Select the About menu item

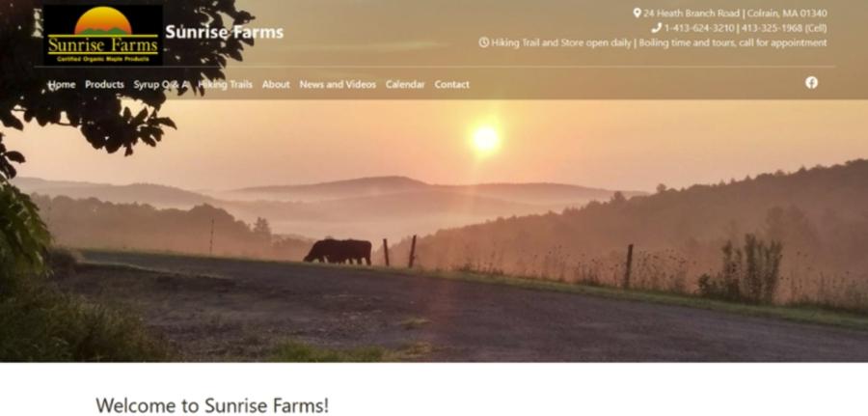(x=276, y=84)
